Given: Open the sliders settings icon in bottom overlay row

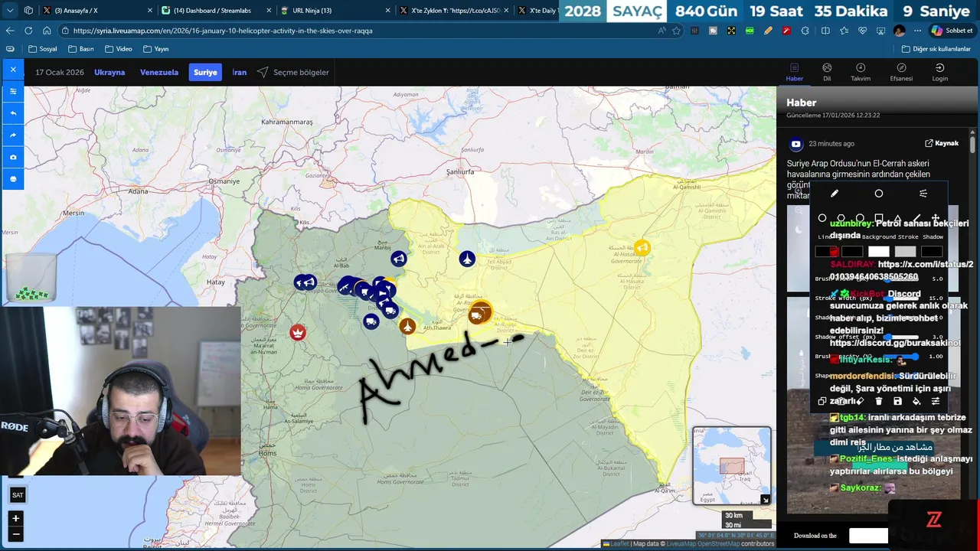Looking at the screenshot, I should (x=936, y=401).
